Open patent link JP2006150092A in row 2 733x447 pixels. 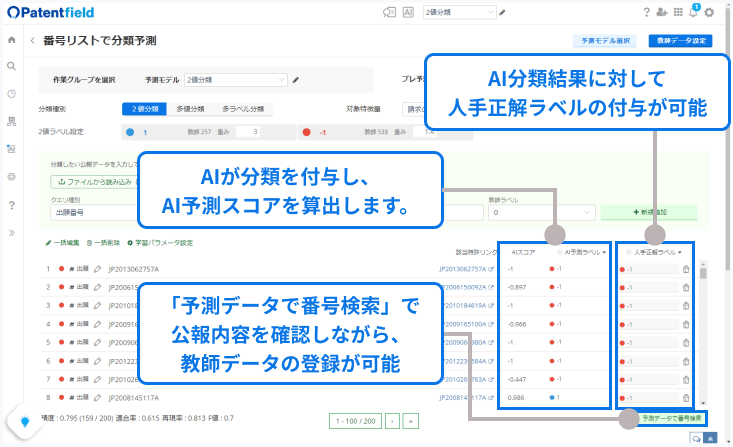[466, 288]
